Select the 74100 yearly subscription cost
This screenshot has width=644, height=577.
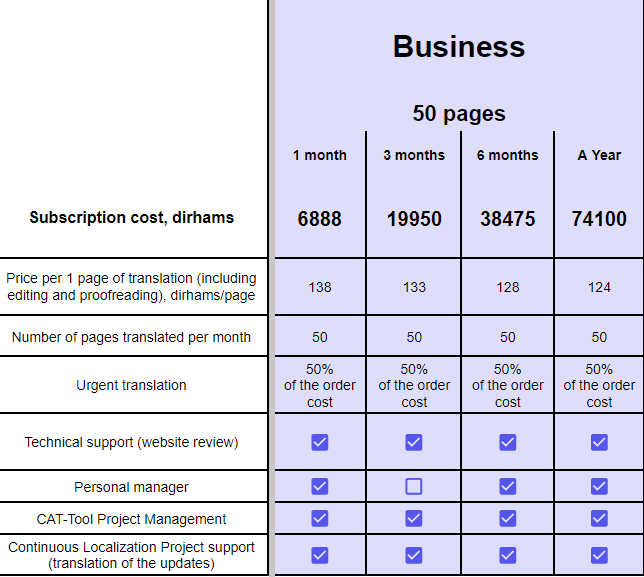pyautogui.click(x=599, y=218)
